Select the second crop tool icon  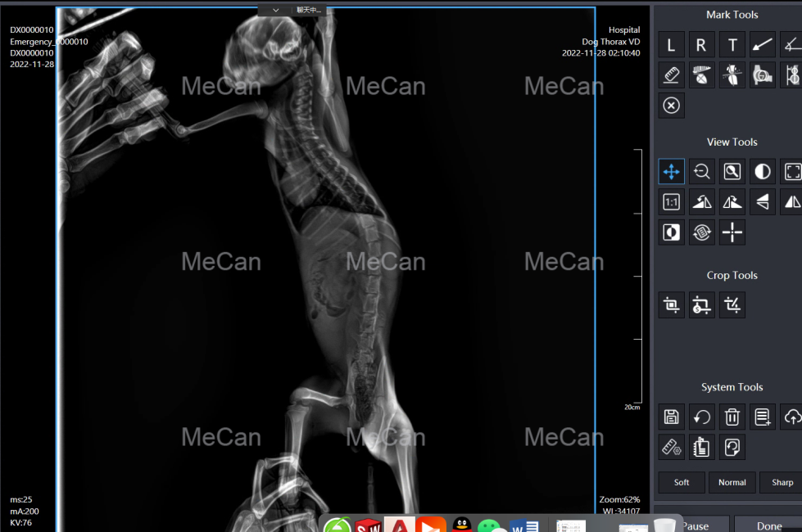point(701,305)
